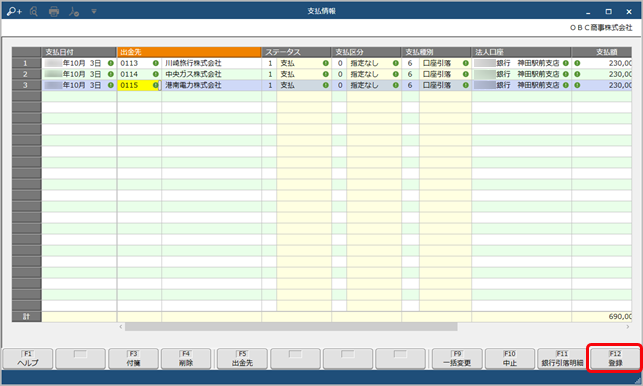The height and width of the screenshot is (386, 643).
Task: Click the green icon beside row 1 payment date
Action: click(111, 63)
